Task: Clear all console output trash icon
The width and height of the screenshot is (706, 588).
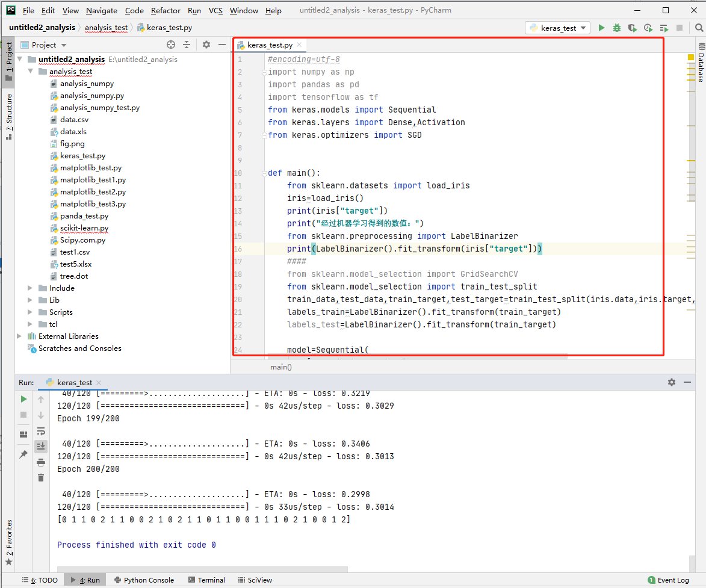Action: click(x=41, y=478)
